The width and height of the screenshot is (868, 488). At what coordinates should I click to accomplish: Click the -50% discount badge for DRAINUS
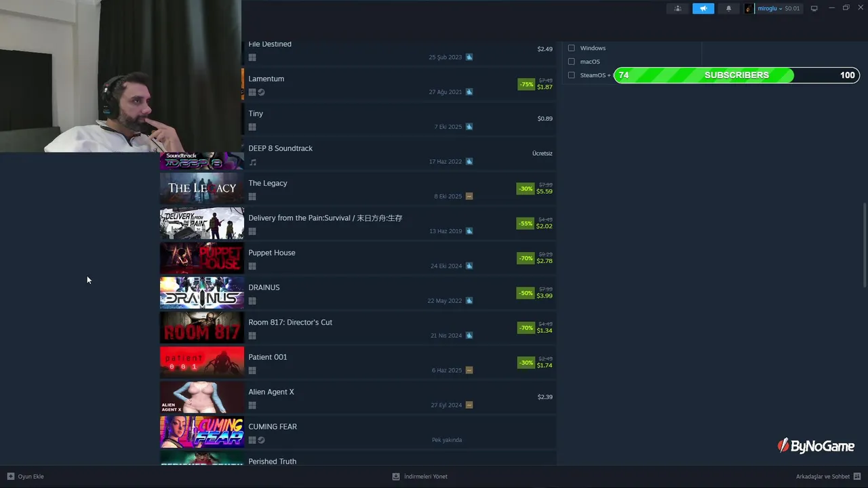point(526,293)
